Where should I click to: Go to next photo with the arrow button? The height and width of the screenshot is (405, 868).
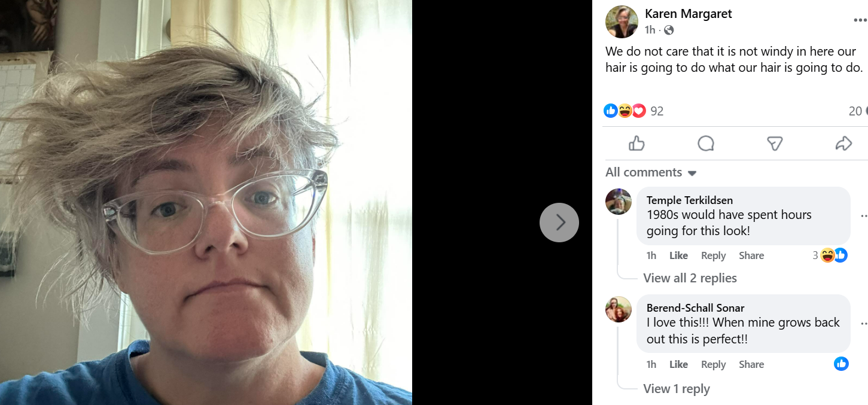(559, 223)
